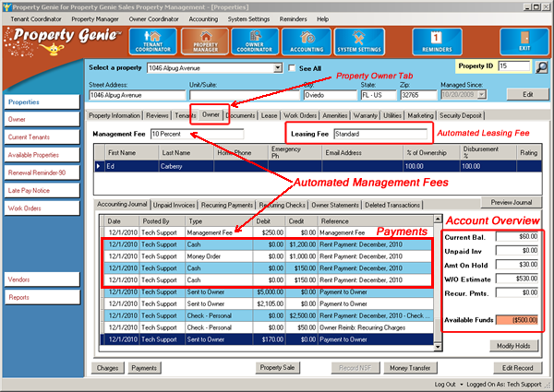Click the Money Transfer button
554x392 pixels.
(x=410, y=368)
